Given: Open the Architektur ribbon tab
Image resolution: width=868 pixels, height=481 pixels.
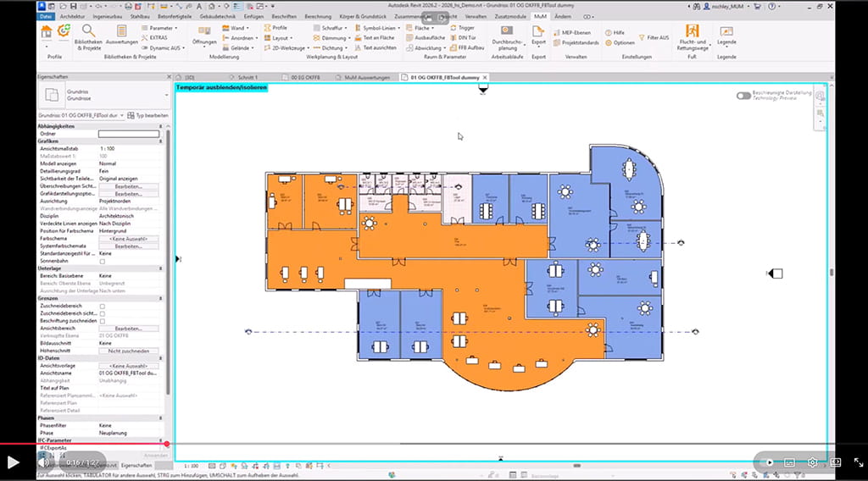Looking at the screenshot, I should click(73, 17).
